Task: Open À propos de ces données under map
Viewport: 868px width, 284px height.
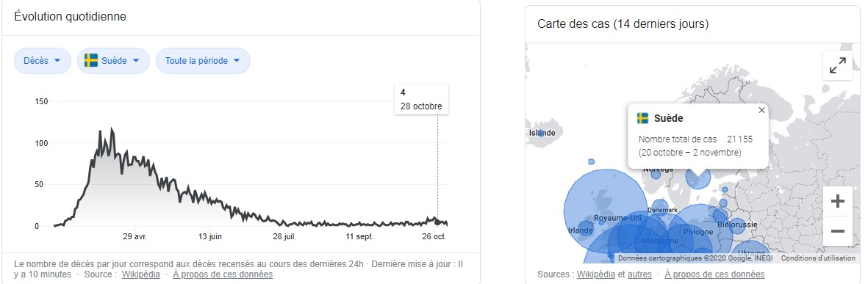Action: coord(714,274)
